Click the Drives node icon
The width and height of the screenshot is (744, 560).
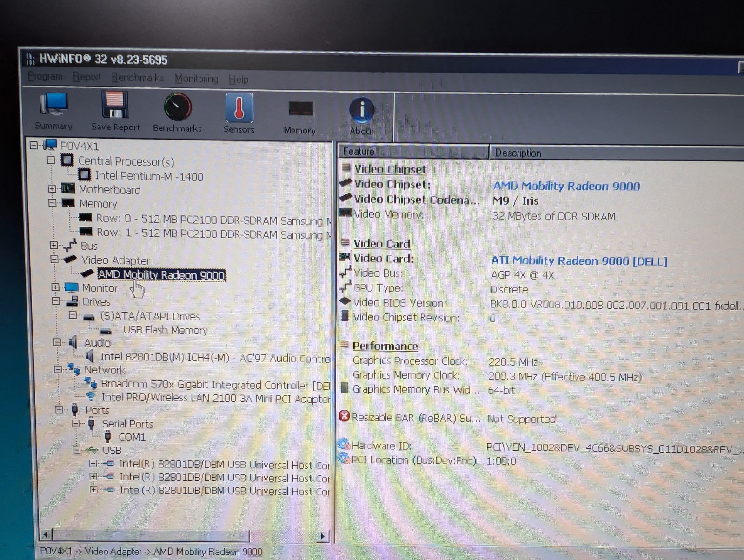point(72,301)
